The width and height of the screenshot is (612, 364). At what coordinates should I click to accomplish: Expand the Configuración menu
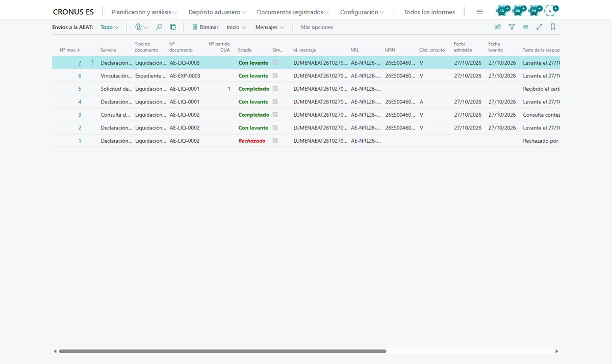pyautogui.click(x=362, y=12)
